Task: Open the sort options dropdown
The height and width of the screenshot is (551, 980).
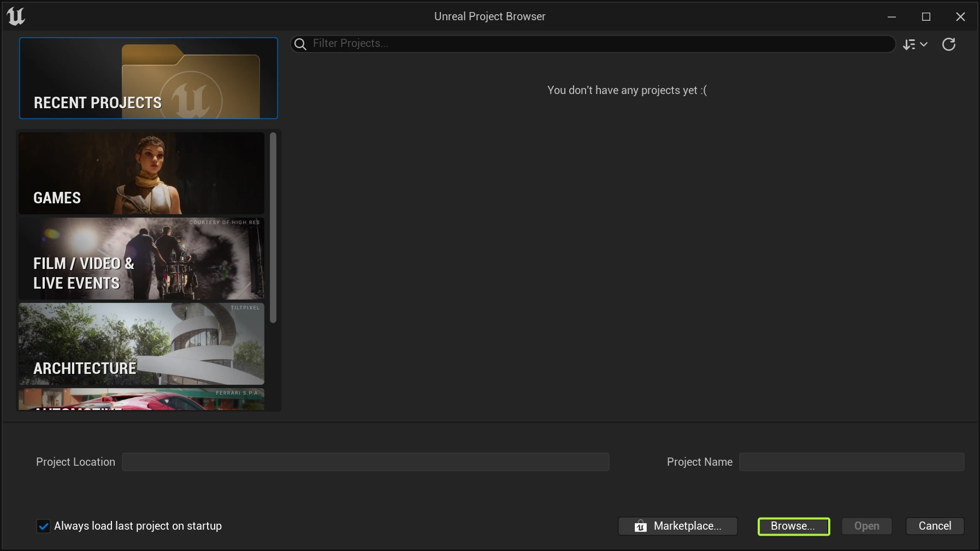Action: pyautogui.click(x=915, y=44)
